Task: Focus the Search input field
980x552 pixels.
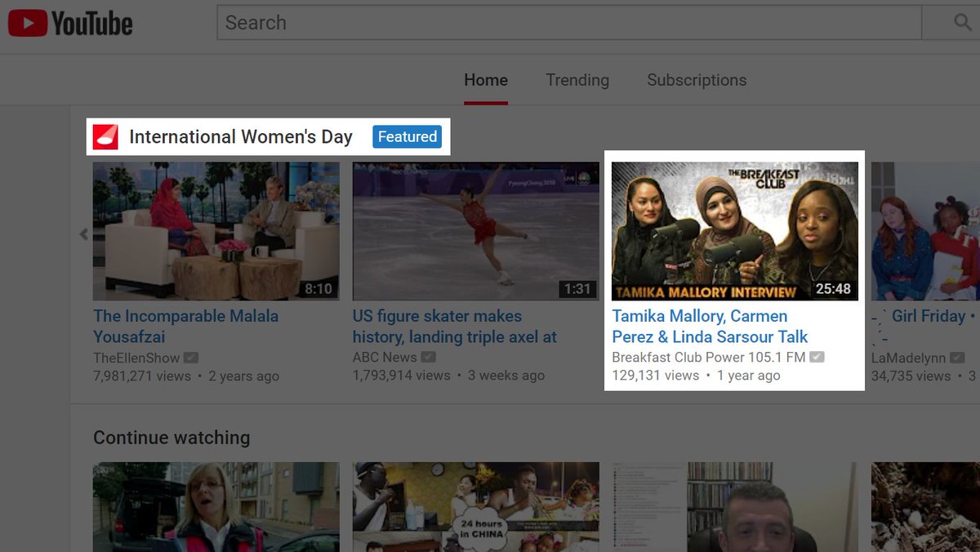Action: tap(569, 23)
